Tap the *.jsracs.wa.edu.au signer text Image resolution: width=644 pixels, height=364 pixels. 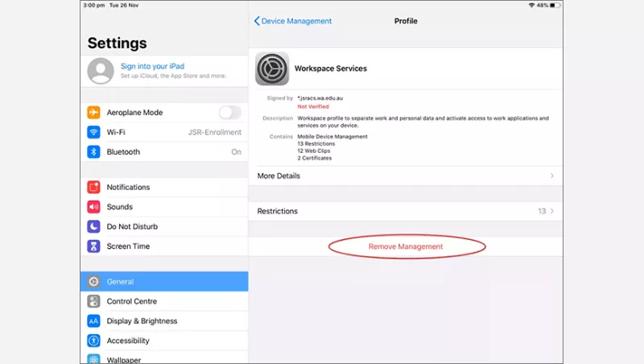pyautogui.click(x=320, y=98)
